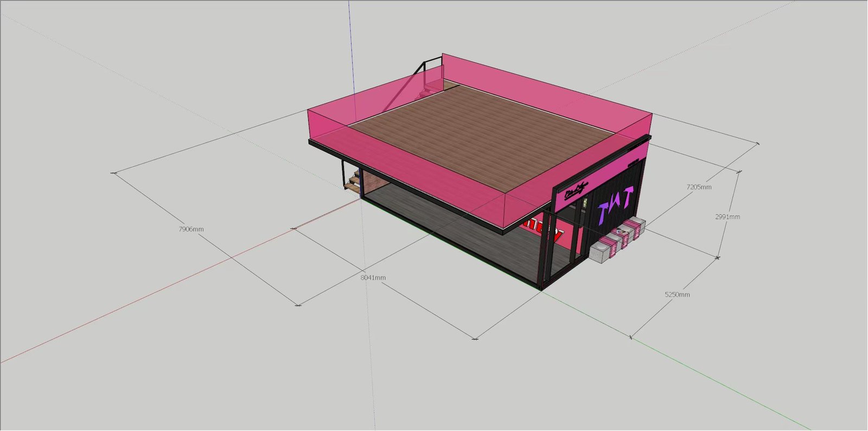This screenshot has width=868, height=431.
Task: Click the red lettering sign under the canopy
Action: click(542, 230)
